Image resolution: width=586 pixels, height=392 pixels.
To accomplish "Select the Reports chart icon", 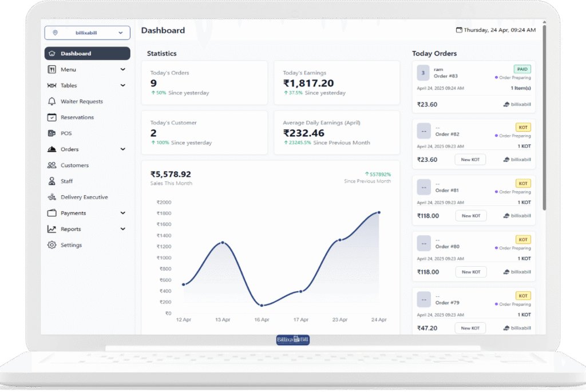I will pos(52,228).
